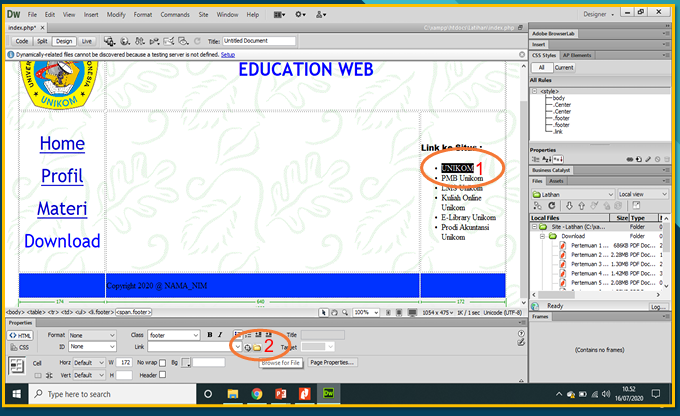This screenshot has width=680, height=416.
Task: Click the Page Properties button
Action: pyautogui.click(x=332, y=362)
